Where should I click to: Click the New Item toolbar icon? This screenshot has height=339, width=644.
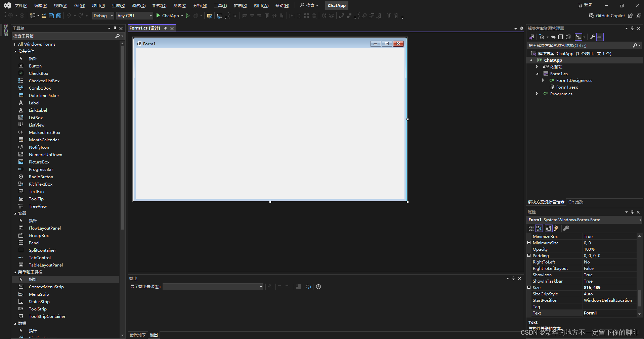[33, 16]
